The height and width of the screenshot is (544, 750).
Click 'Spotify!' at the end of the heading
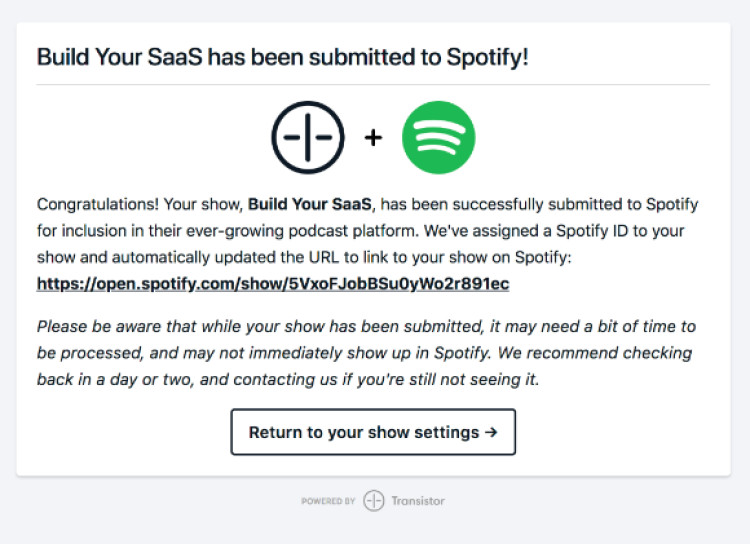point(487,57)
